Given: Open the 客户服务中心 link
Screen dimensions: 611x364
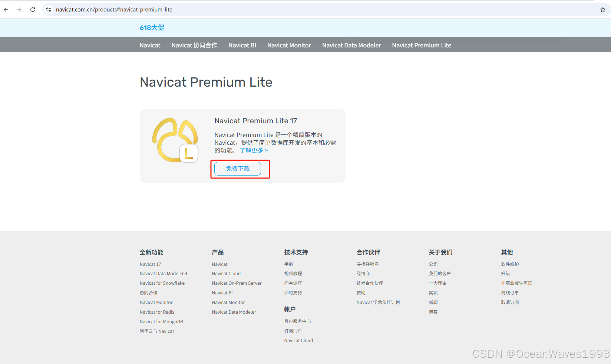Looking at the screenshot, I should pos(297,321).
